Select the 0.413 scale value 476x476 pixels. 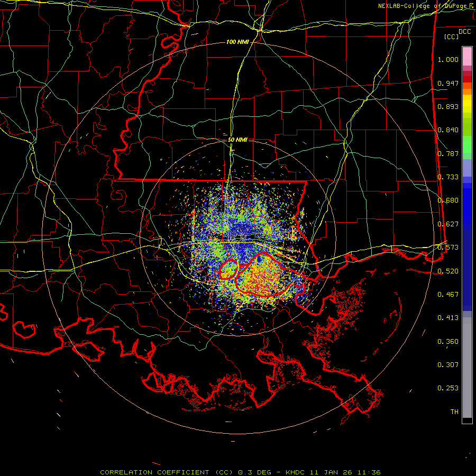click(x=448, y=318)
